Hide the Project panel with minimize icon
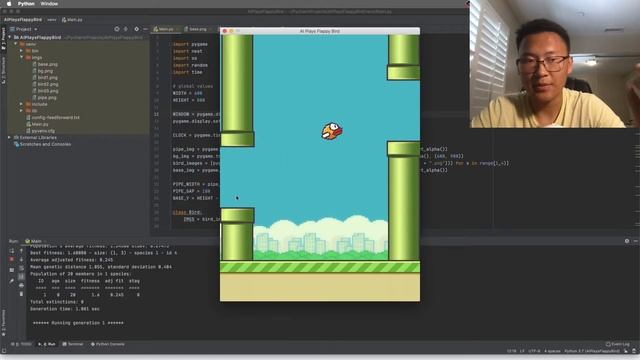This screenshot has width=640, height=360. (145, 29)
